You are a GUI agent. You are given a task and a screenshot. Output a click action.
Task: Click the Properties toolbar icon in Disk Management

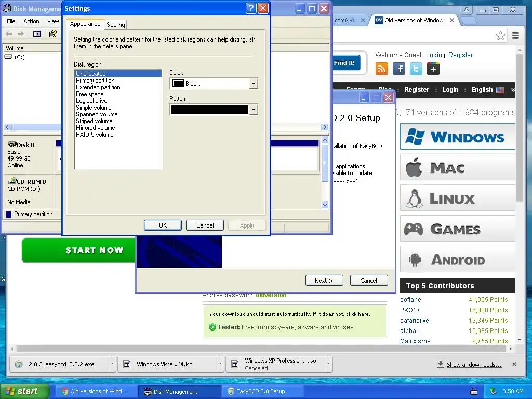click(52, 34)
